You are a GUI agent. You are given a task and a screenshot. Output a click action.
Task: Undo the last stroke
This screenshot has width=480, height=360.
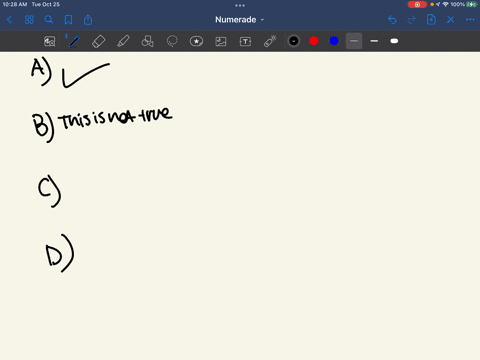click(x=392, y=20)
